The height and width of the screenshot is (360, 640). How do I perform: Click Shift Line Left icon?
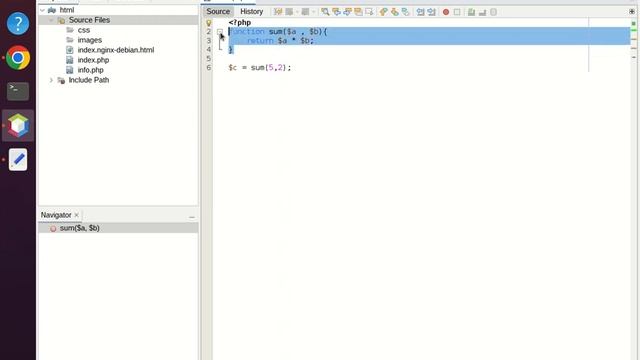[420, 12]
